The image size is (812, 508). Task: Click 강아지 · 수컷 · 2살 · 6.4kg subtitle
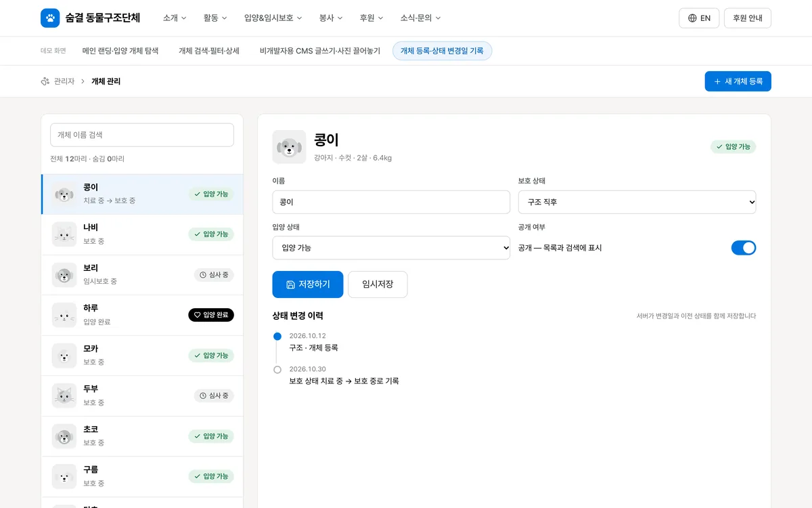(x=353, y=158)
